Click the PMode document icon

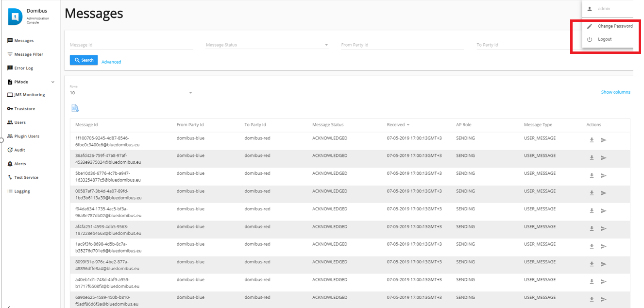point(10,82)
